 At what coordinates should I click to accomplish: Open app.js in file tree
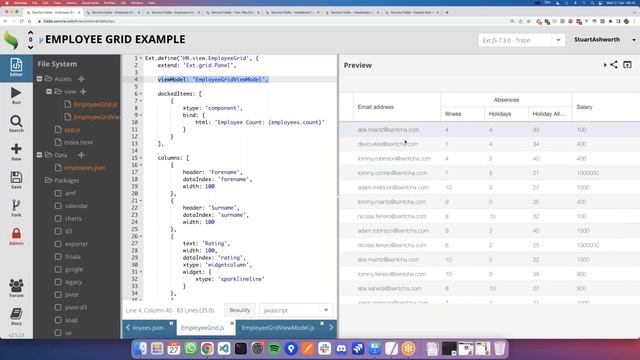[72, 130]
